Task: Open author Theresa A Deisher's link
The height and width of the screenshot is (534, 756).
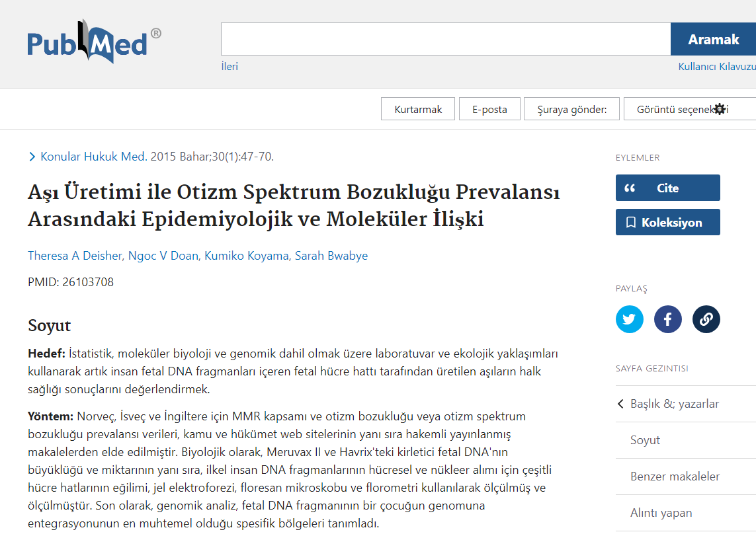Action: [73, 256]
